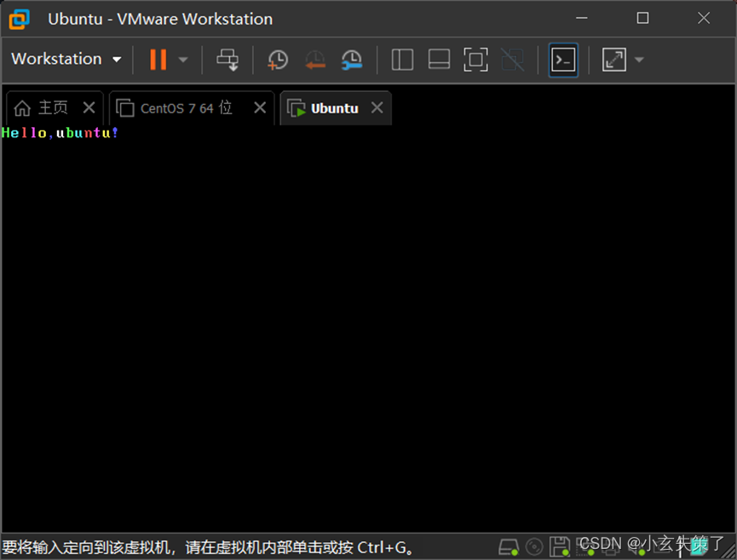The height and width of the screenshot is (560, 737).
Task: Take a snapshot of this virtual machine
Action: coord(278,61)
